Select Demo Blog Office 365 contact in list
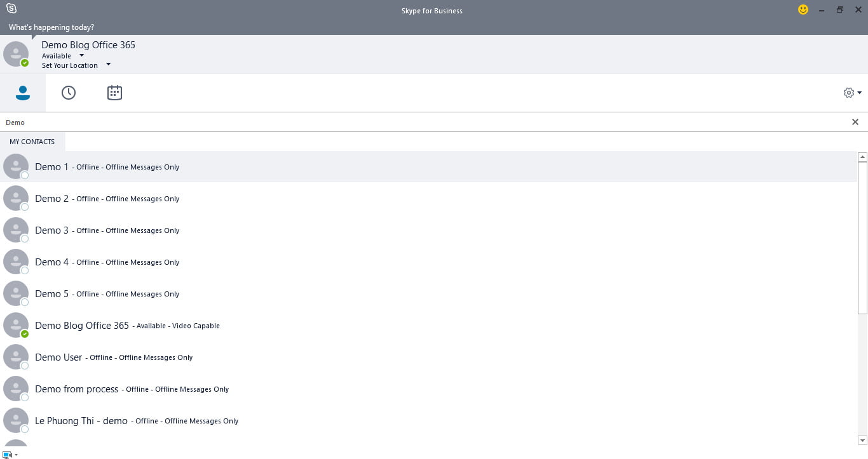The width and height of the screenshot is (868, 459). (428, 326)
